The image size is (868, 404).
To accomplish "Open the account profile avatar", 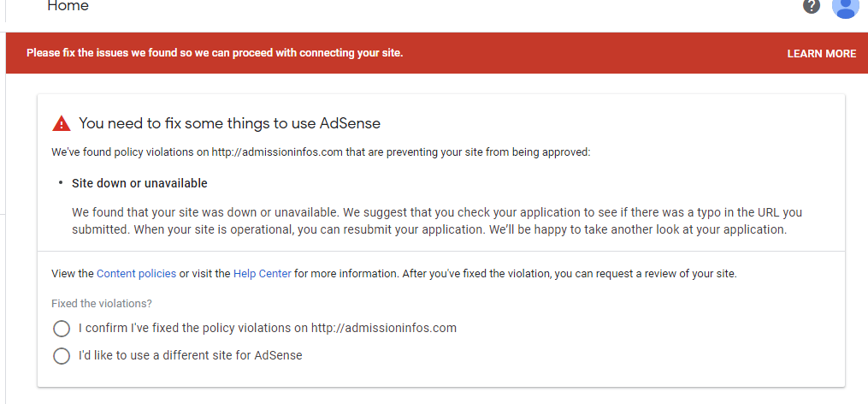I will 845,7.
